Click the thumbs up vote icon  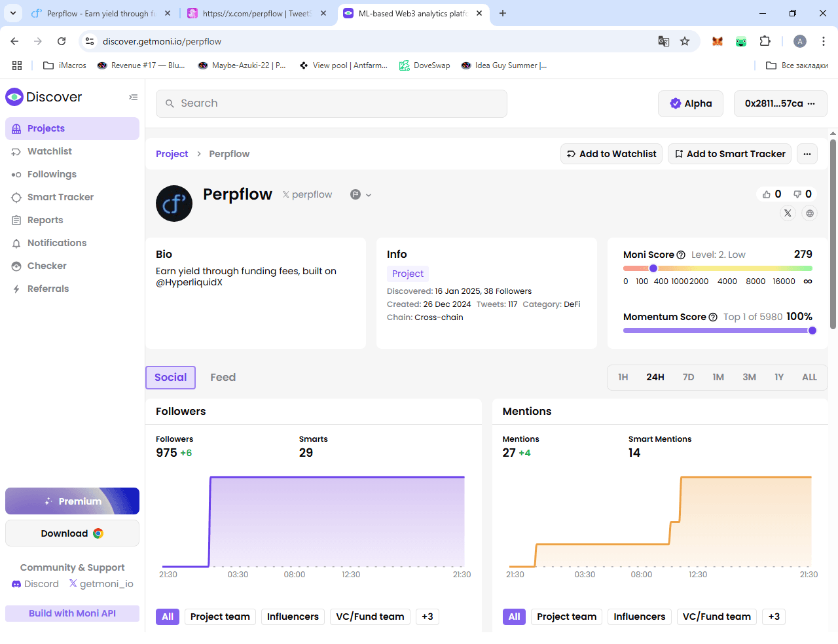[x=767, y=194]
